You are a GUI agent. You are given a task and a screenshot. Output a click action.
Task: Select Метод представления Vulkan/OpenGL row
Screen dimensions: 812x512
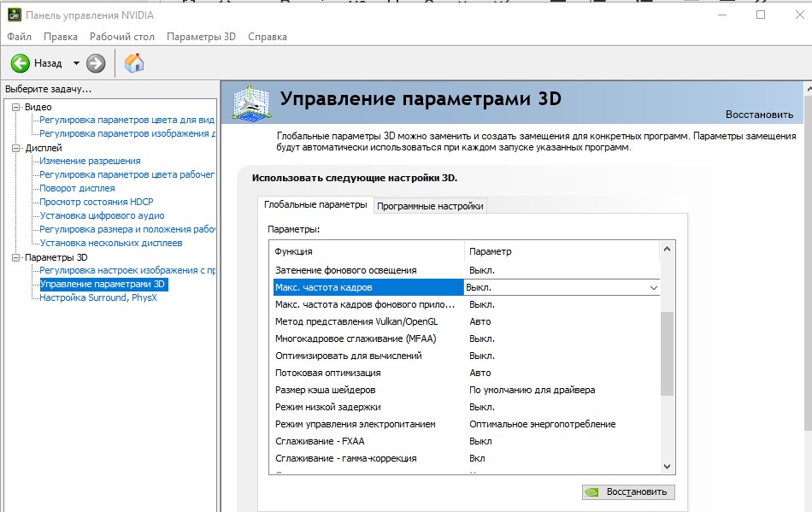466,321
